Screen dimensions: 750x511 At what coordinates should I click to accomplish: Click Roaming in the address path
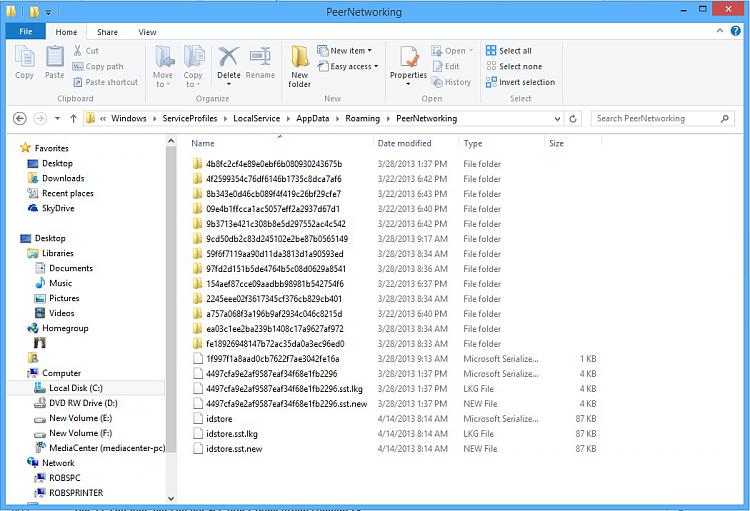point(363,118)
